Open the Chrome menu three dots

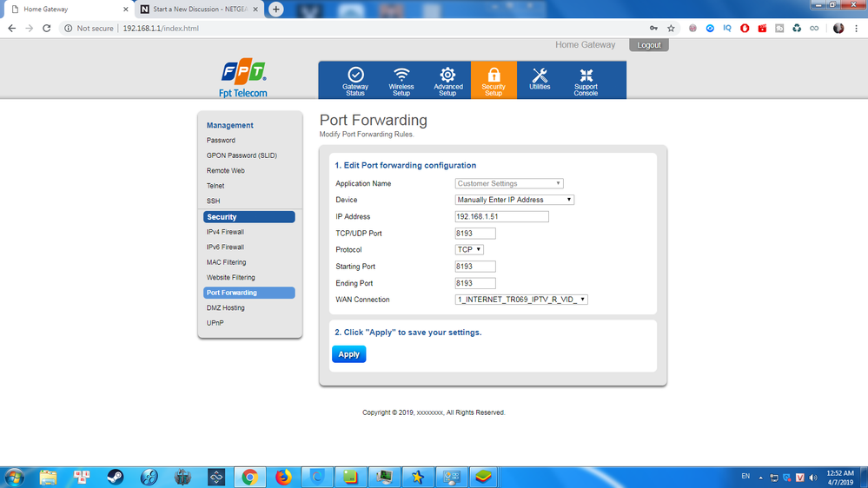[x=857, y=28]
